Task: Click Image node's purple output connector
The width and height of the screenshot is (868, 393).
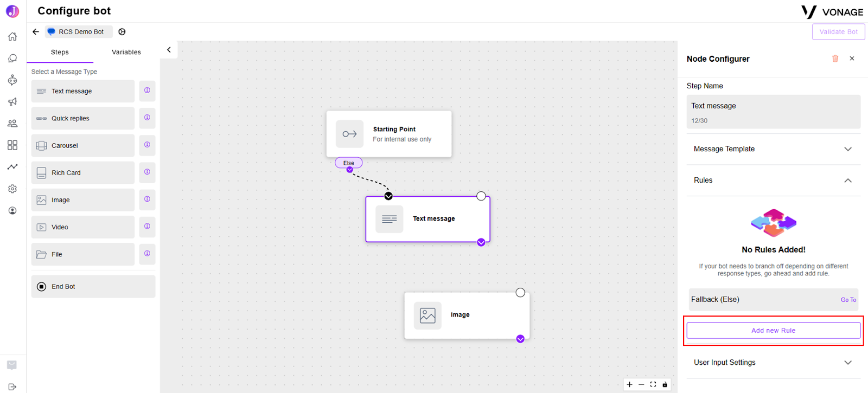Action: tap(520, 339)
